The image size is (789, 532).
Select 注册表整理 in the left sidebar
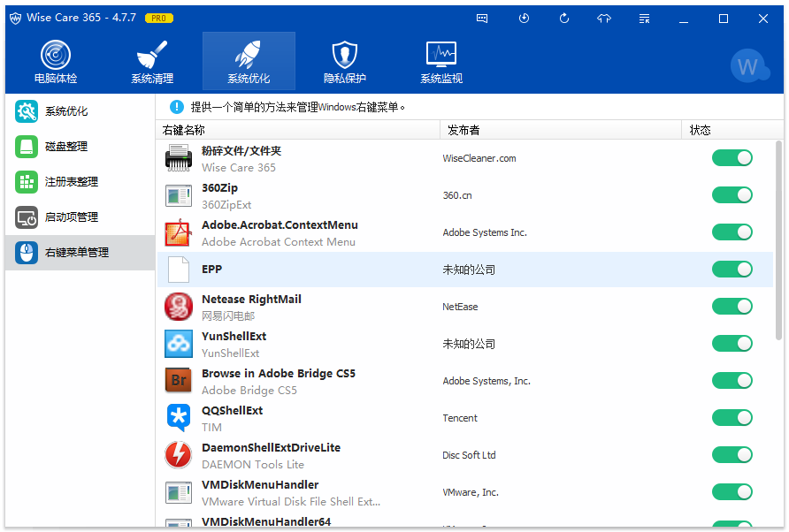pyautogui.click(x=80, y=181)
